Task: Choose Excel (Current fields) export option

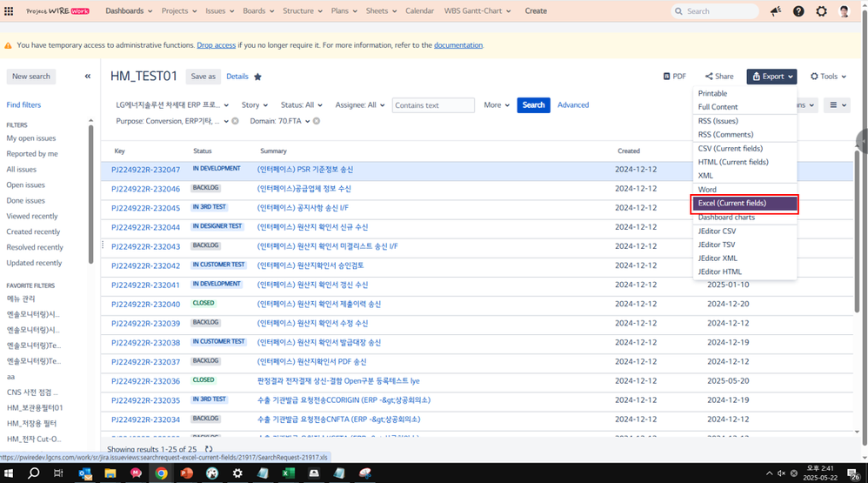Action: pyautogui.click(x=744, y=204)
